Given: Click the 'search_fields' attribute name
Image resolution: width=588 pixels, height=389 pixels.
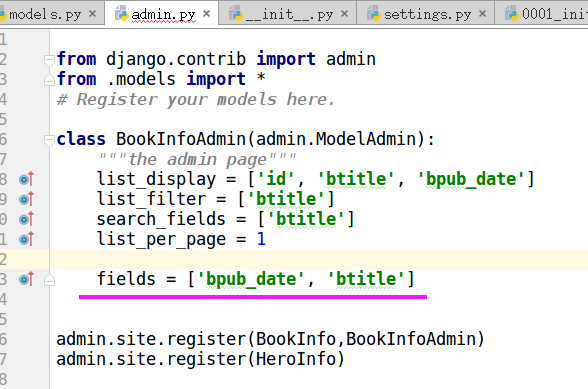Looking at the screenshot, I should tap(161, 219).
